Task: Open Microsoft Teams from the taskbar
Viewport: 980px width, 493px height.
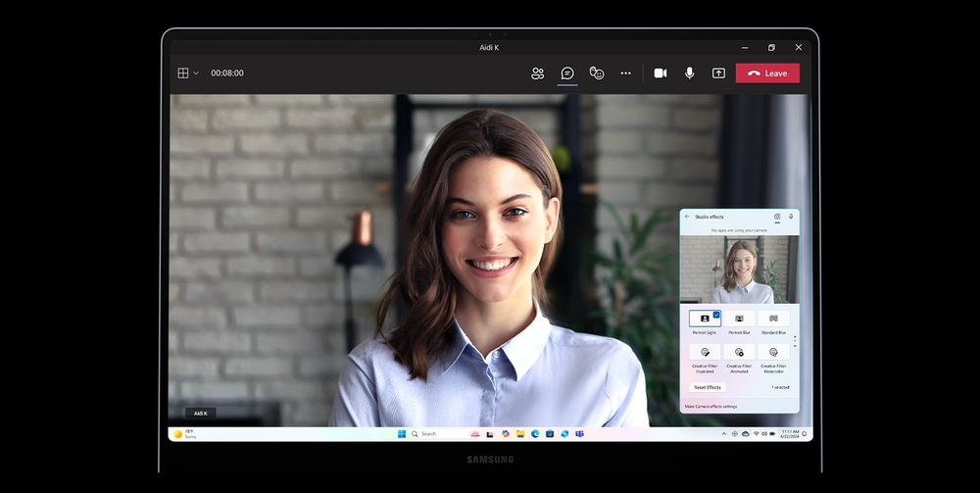Action: click(579, 433)
